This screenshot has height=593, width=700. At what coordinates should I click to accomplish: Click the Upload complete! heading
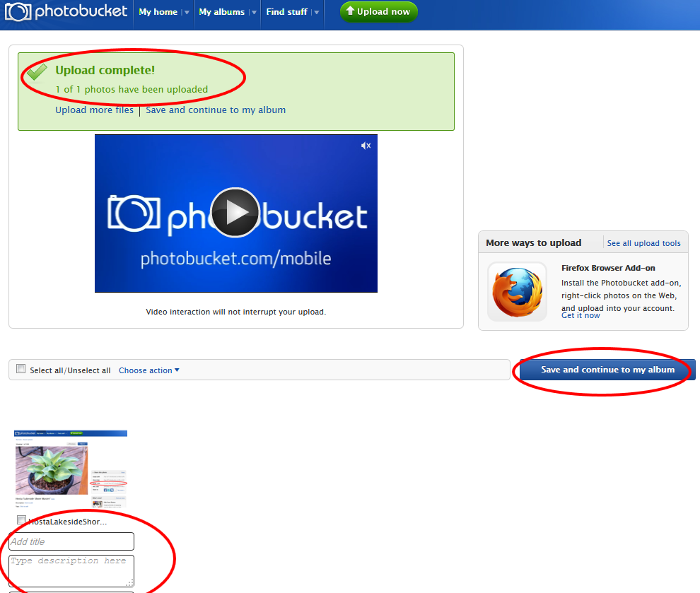pyautogui.click(x=105, y=70)
